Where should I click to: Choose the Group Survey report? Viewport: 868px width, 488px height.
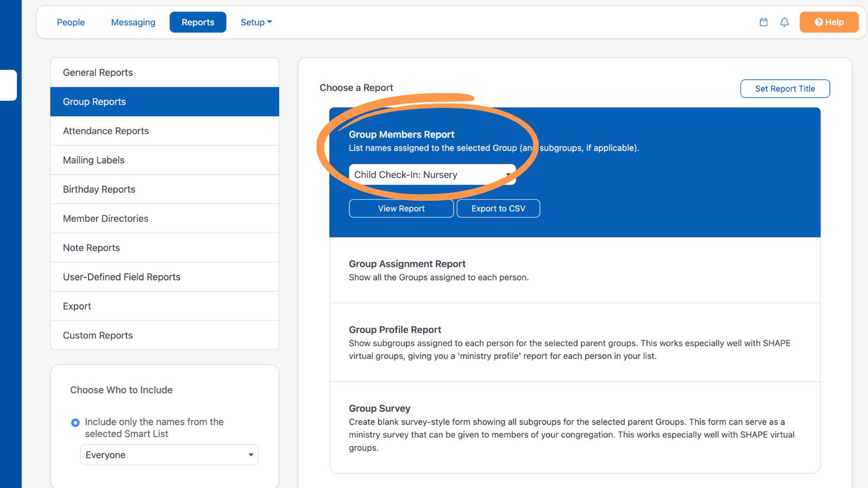tap(575, 427)
